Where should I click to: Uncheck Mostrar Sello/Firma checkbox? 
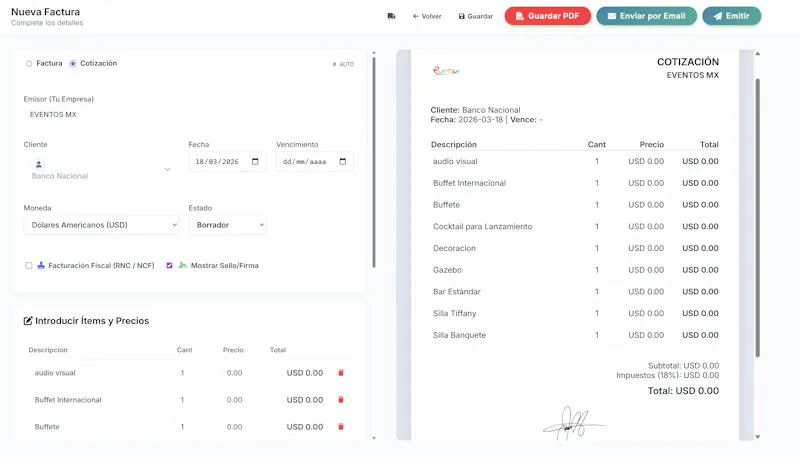(169, 266)
